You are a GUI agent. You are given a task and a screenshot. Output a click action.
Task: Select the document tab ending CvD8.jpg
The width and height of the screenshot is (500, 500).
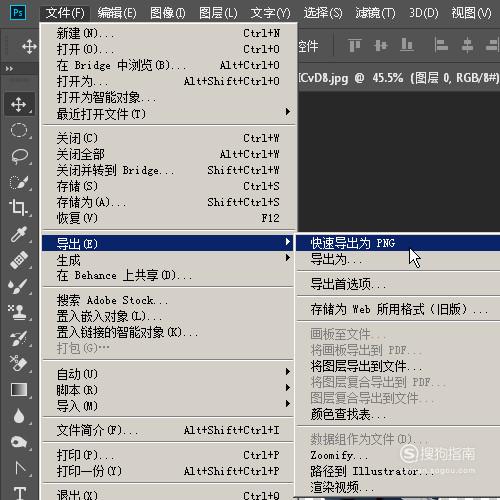[399, 78]
